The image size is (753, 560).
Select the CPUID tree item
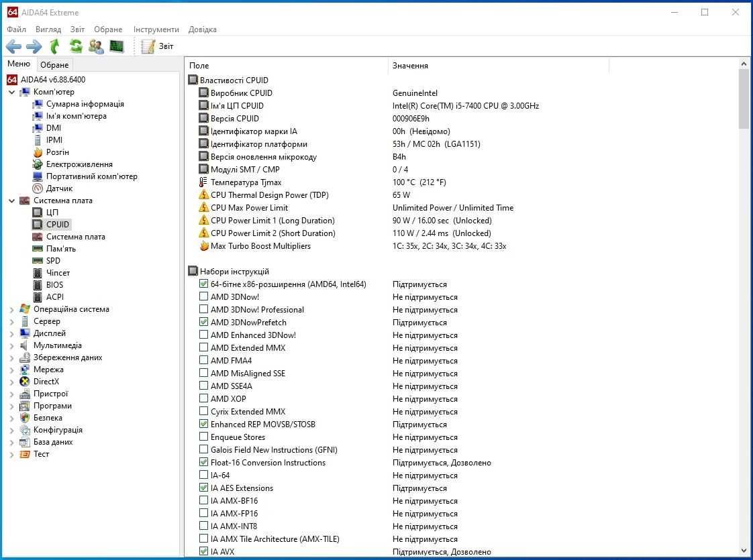(58, 224)
